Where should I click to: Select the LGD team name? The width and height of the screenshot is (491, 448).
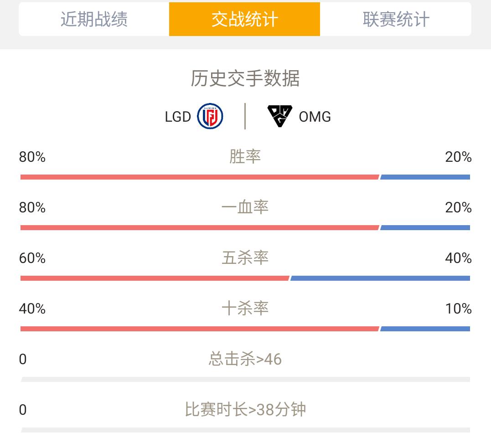(178, 117)
